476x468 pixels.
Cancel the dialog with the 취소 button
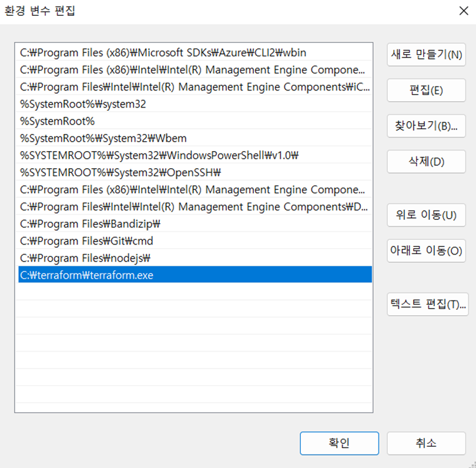click(426, 443)
